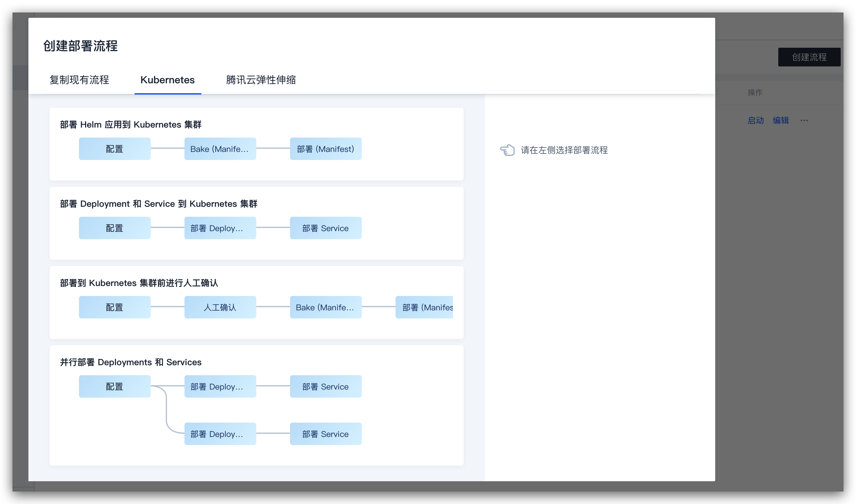Click the 创建部署流程 dialog title
The height and width of the screenshot is (504, 856).
click(x=80, y=46)
